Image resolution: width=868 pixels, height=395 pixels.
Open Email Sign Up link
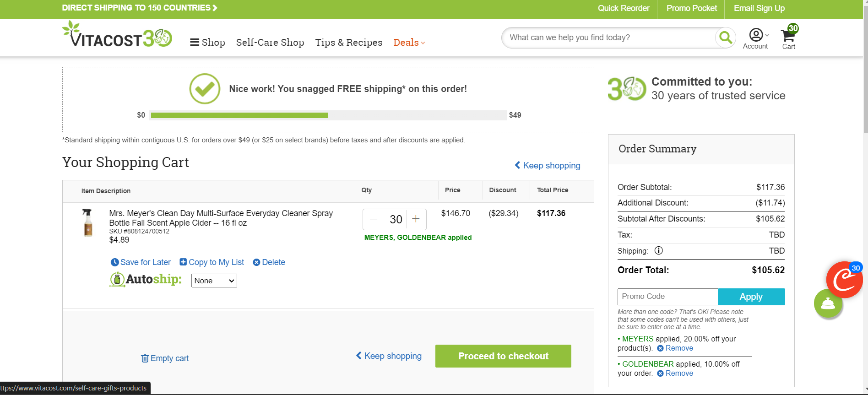click(759, 8)
